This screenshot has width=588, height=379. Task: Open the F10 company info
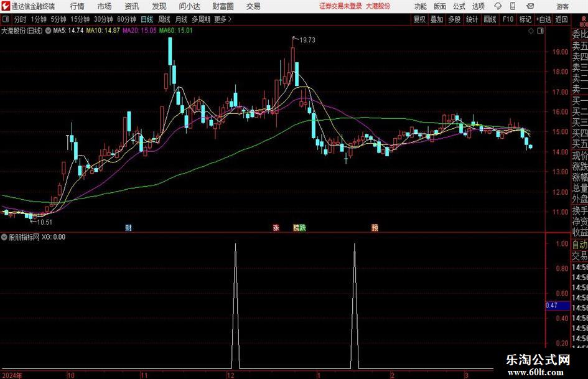(x=508, y=19)
